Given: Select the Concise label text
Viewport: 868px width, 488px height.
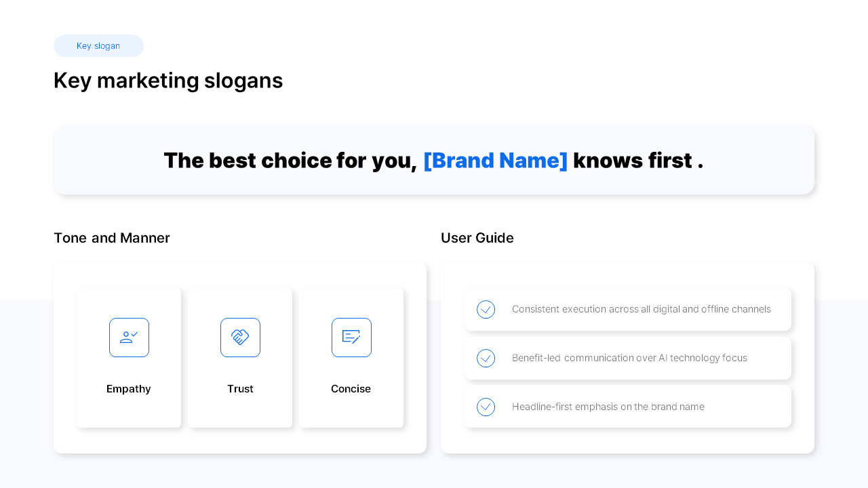Looking at the screenshot, I should pyautogui.click(x=351, y=389).
